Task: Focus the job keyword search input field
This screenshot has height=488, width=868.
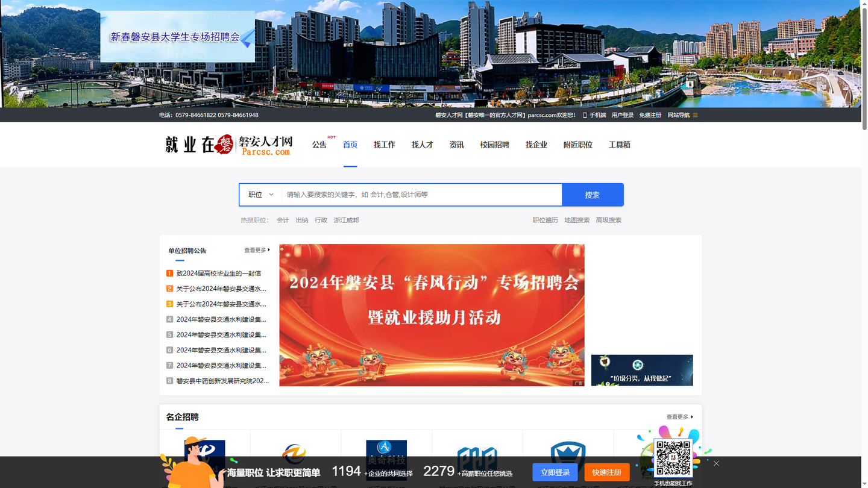Action: pyautogui.click(x=422, y=195)
